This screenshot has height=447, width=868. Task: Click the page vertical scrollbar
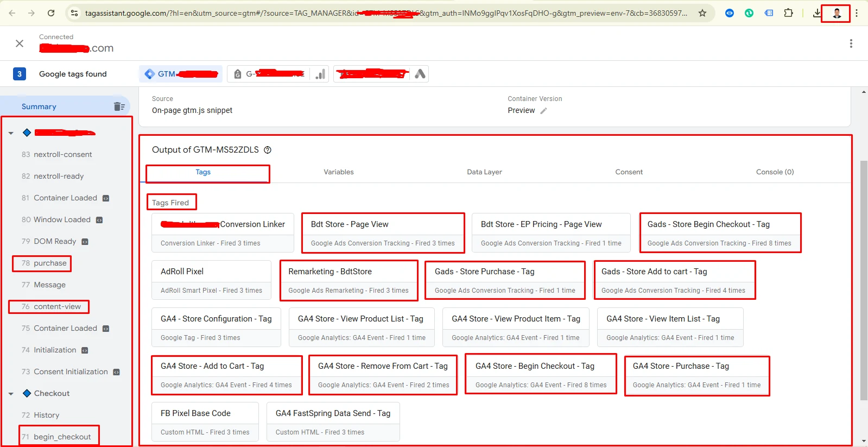coord(864,280)
